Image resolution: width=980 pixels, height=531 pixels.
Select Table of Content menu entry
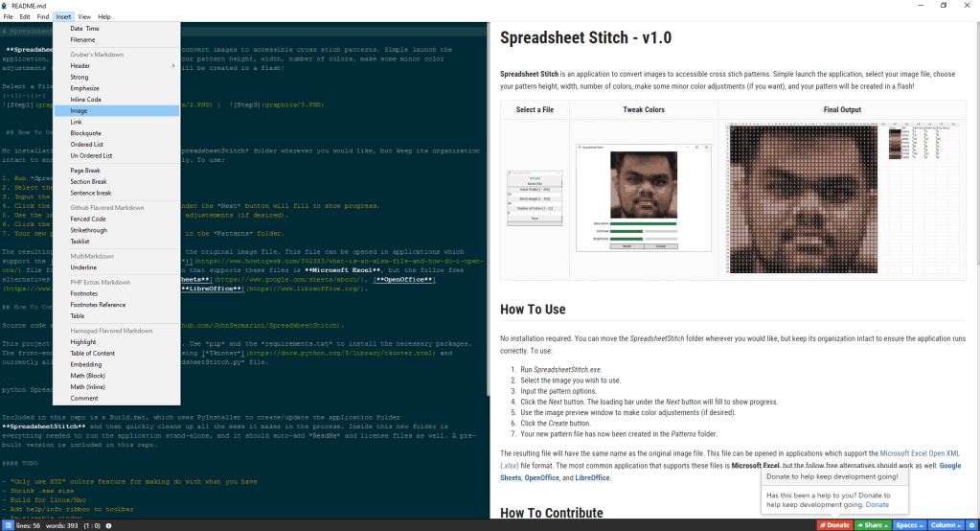coord(93,353)
